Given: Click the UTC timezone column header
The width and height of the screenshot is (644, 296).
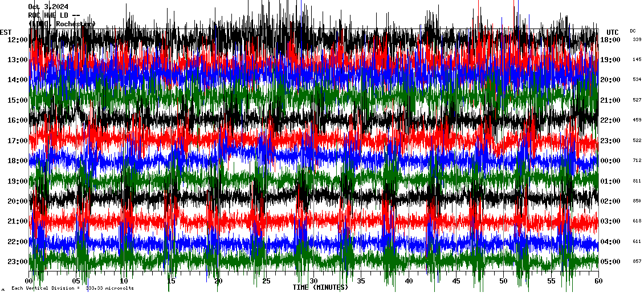Looking at the screenshot, I should coord(613,32).
